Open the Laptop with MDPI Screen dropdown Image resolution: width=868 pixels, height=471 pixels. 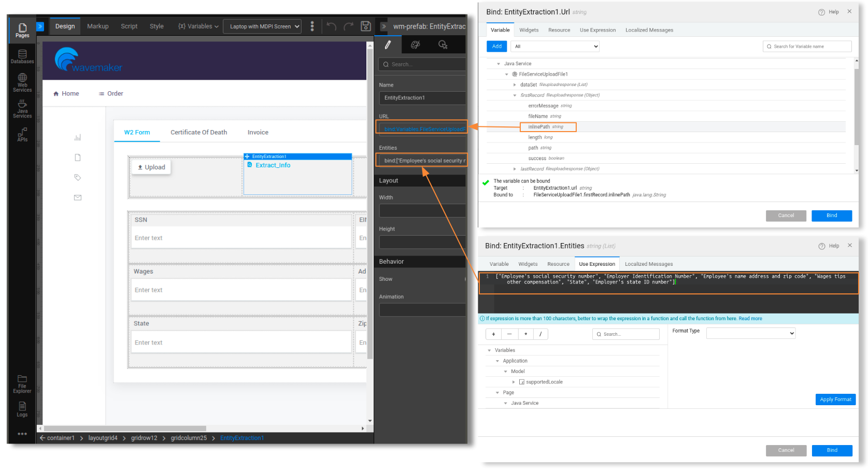262,26
